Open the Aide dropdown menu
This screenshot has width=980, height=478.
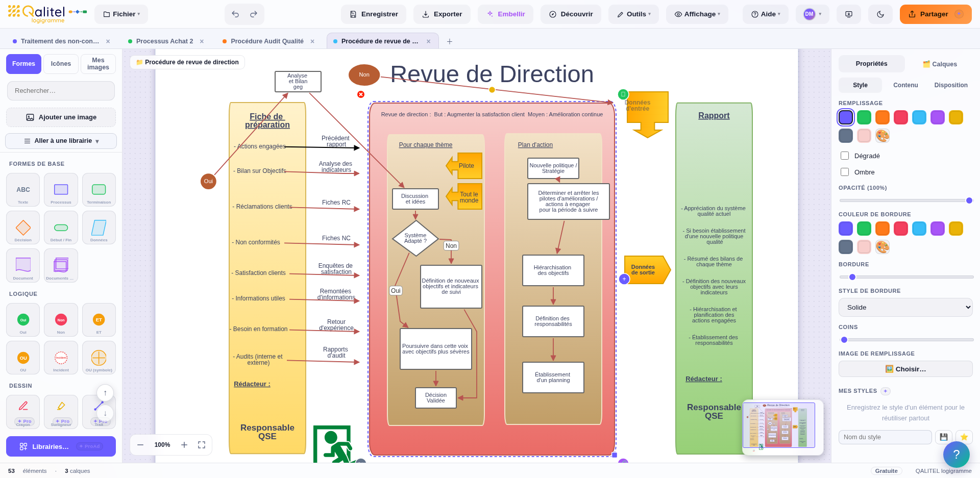[766, 14]
